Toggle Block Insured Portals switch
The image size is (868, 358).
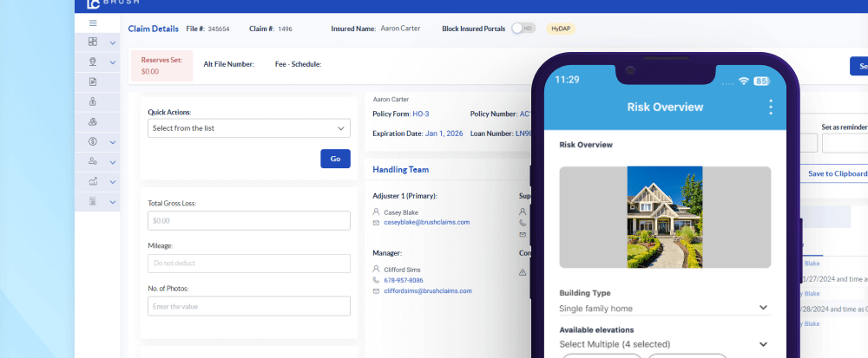(523, 29)
